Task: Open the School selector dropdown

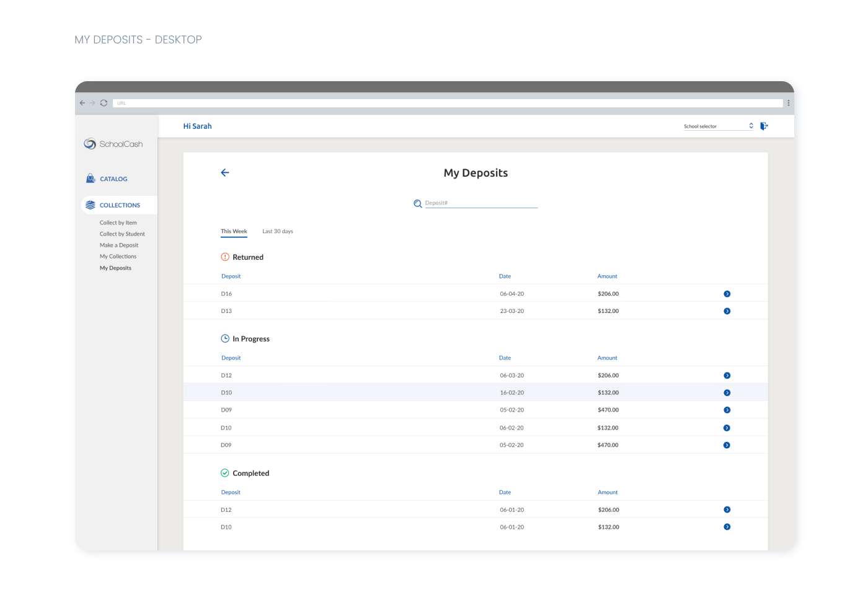Action: pyautogui.click(x=719, y=126)
